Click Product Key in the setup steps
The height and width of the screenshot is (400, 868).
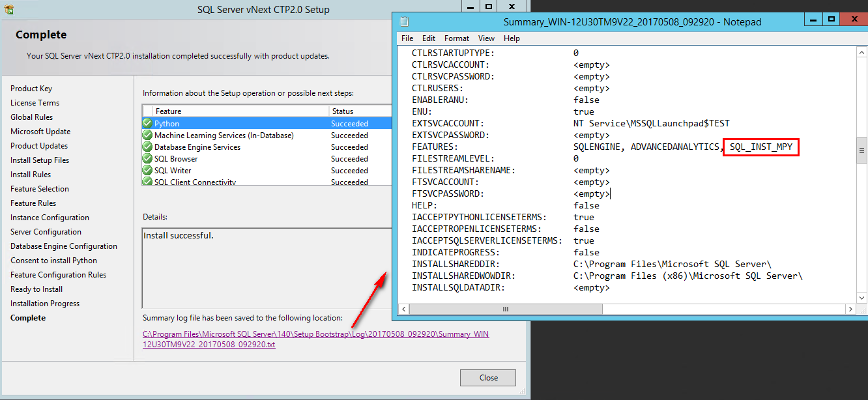[x=31, y=89]
